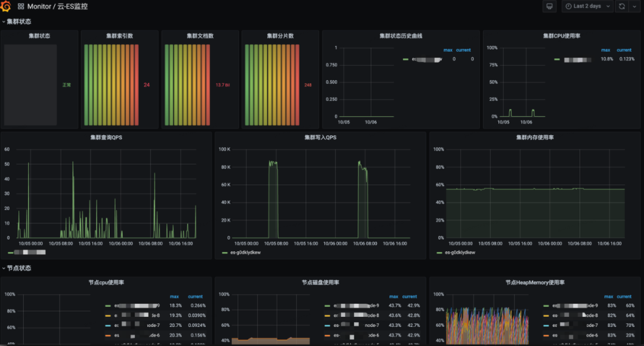
Task: Open the Last 2 days time picker
Action: [587, 6]
